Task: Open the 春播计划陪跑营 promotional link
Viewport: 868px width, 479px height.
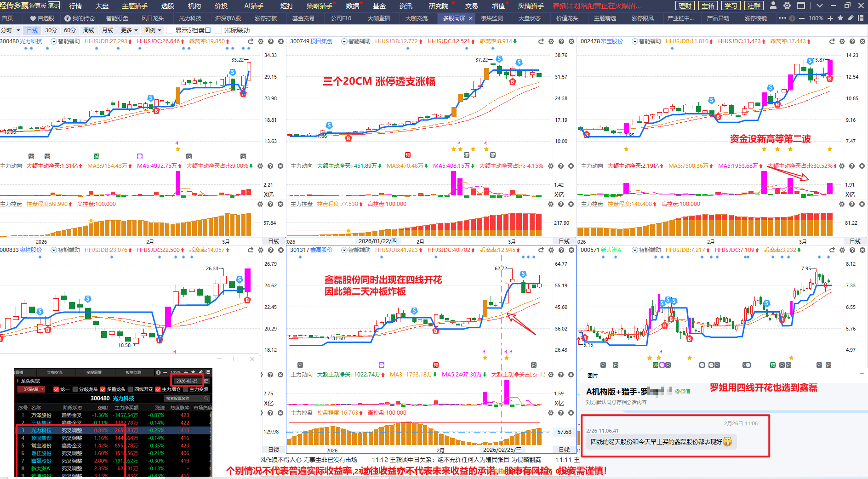Action: pyautogui.click(x=596, y=6)
